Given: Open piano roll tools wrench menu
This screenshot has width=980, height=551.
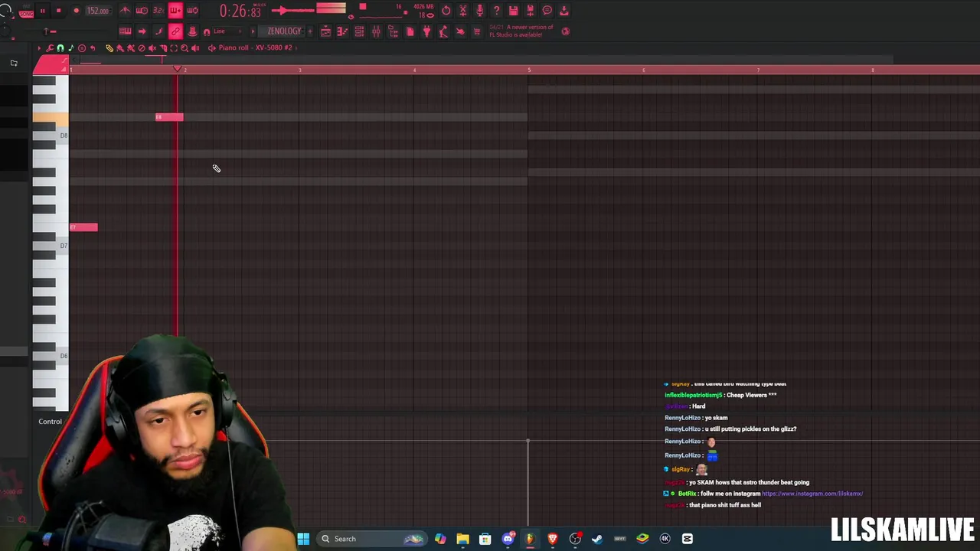Looking at the screenshot, I should 50,48.
